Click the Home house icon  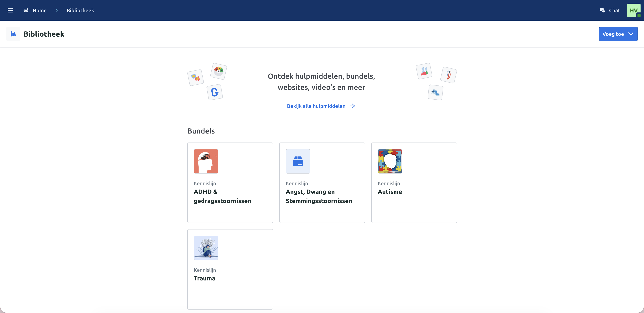coord(26,11)
